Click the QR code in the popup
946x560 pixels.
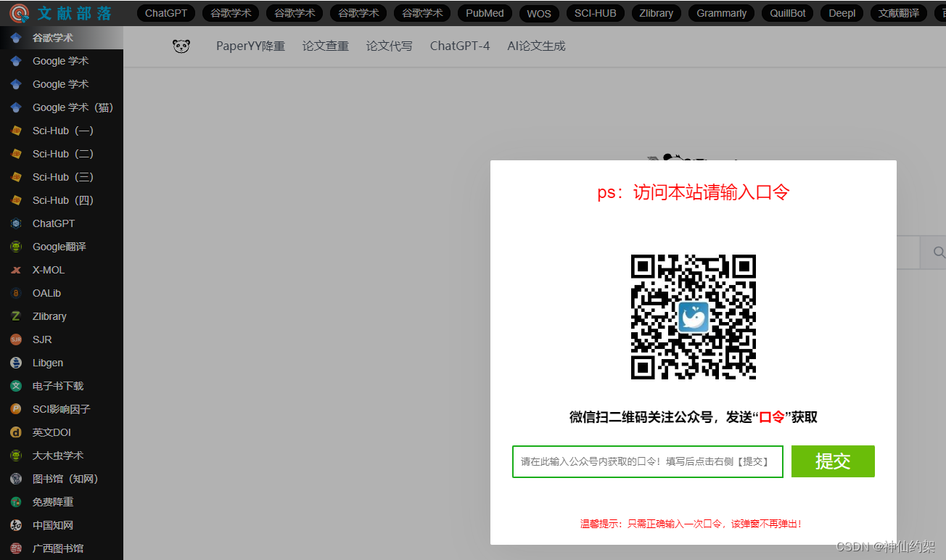pos(694,316)
